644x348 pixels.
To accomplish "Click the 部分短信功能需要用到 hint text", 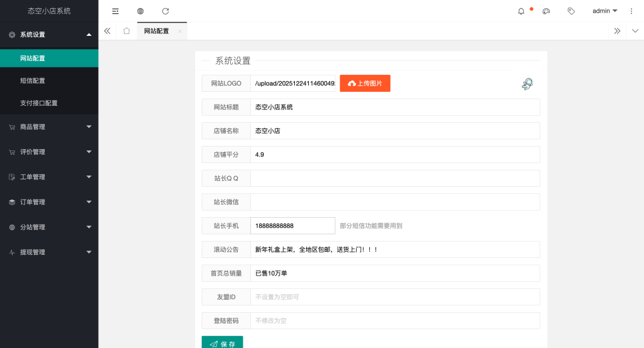I will (371, 226).
